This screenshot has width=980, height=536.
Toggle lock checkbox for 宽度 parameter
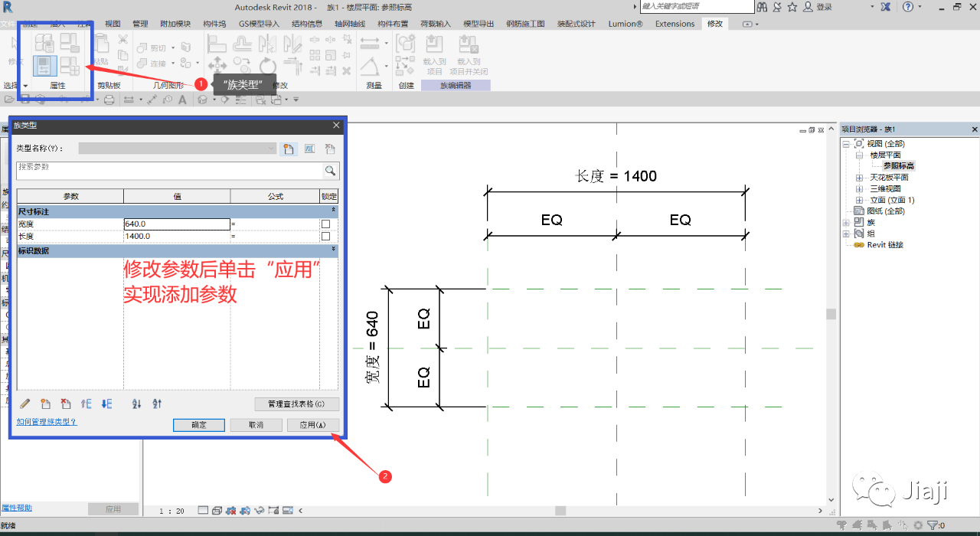[325, 224]
